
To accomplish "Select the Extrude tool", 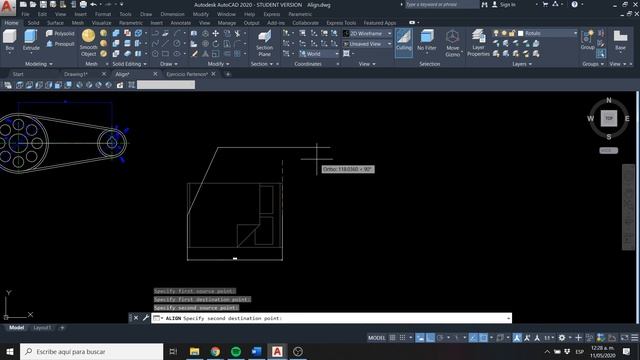I will [x=31, y=40].
